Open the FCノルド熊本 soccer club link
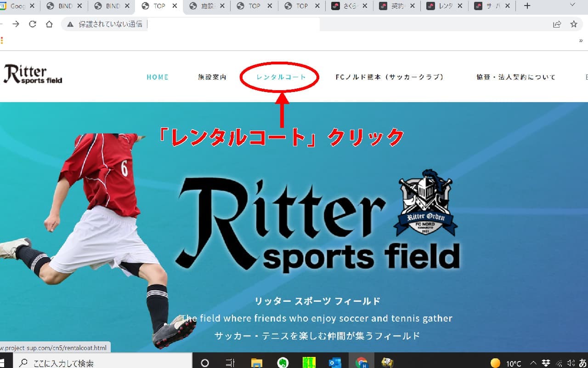588x368 pixels. [390, 77]
